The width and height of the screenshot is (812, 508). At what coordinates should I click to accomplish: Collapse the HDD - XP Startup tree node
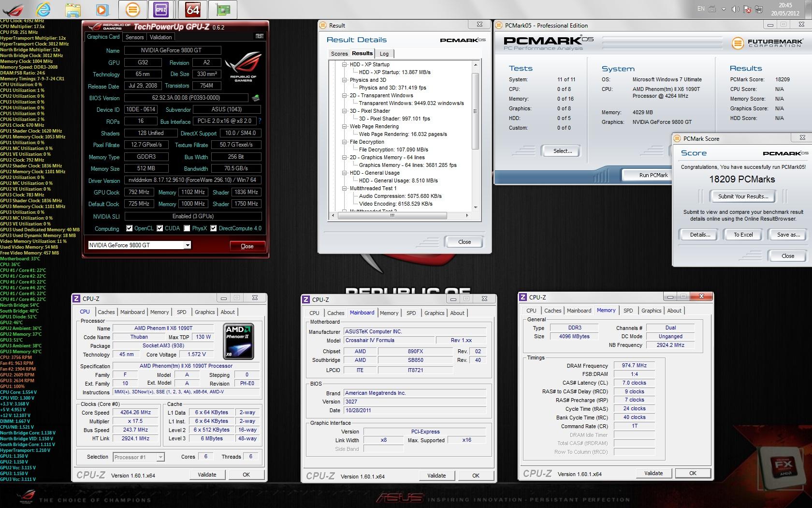pos(345,64)
